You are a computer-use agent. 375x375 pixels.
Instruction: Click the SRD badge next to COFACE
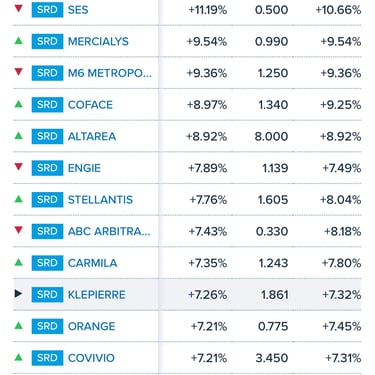click(47, 105)
